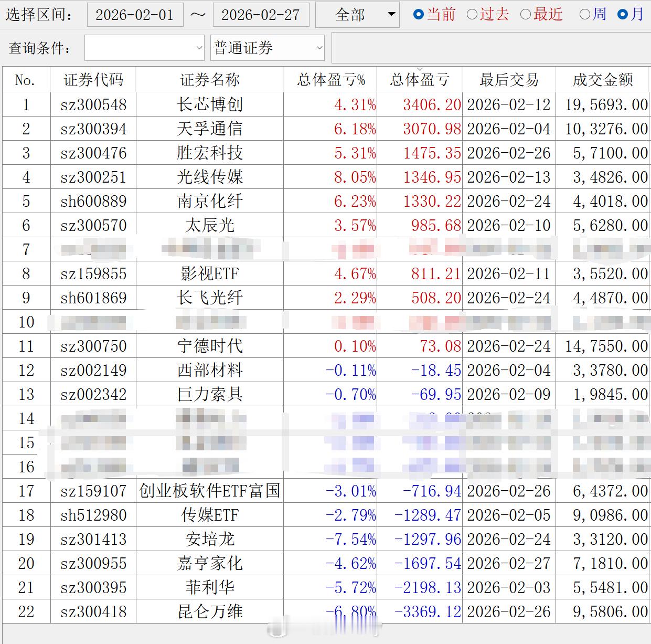Click code sh601869
Image resolution: width=651 pixels, height=644 pixels.
93,298
